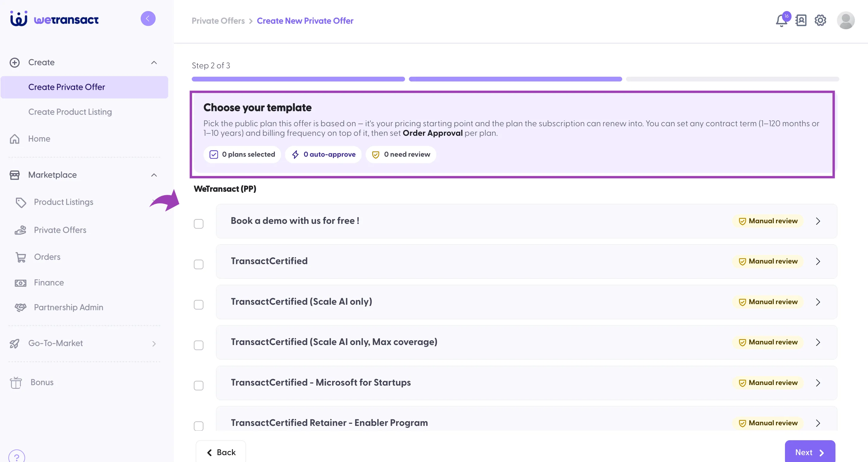Screen dimensions: 868x462
Task: Click the first step progress bar segment
Action: click(x=298, y=79)
